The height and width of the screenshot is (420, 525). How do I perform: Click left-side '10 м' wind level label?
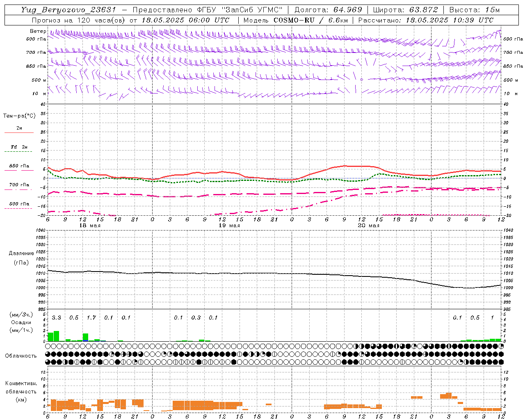[x=40, y=94]
